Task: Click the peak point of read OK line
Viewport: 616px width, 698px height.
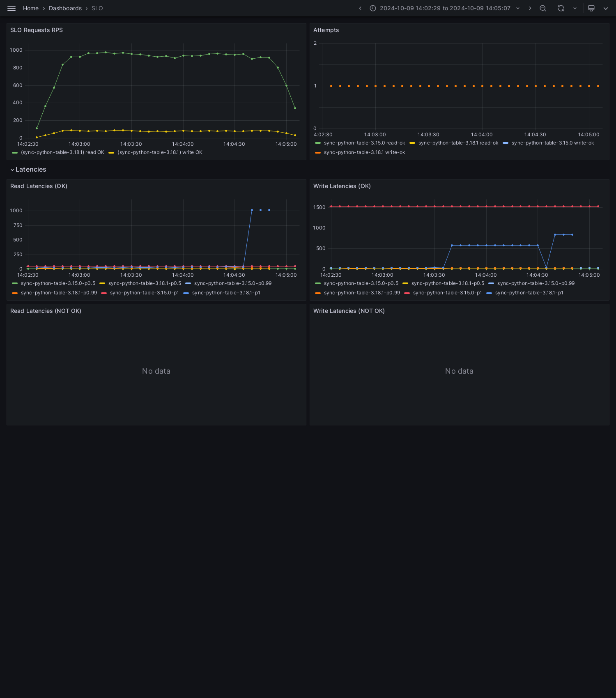Action: click(x=106, y=52)
